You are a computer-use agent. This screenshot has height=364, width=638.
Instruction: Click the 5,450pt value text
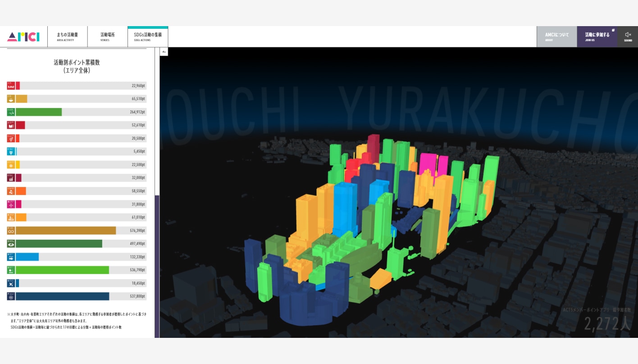(x=139, y=151)
